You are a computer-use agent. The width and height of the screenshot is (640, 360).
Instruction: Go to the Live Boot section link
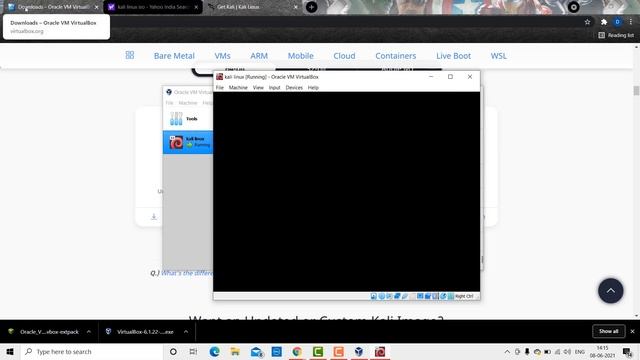point(453,56)
